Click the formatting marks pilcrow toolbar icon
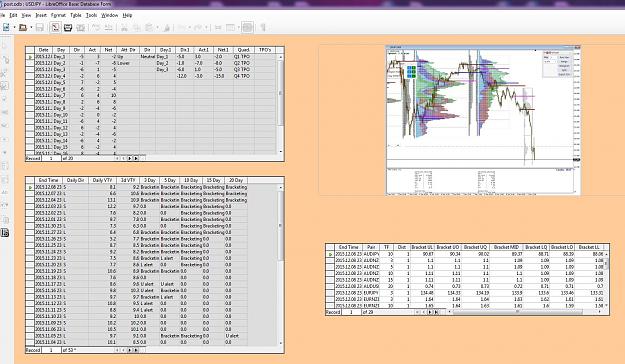 tap(263, 28)
